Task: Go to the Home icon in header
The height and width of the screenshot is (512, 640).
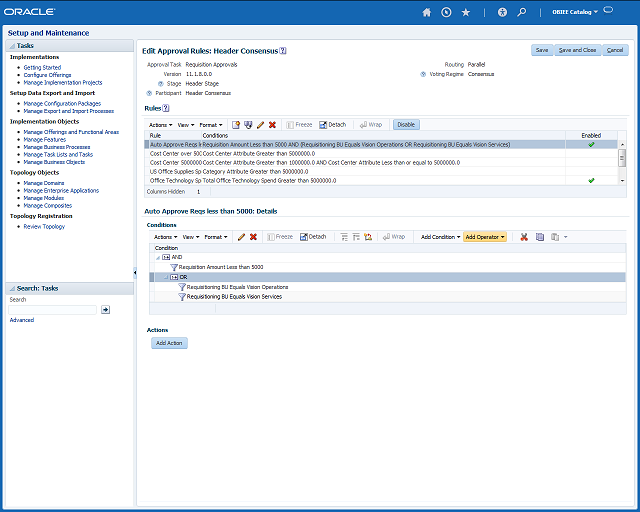Action: coord(427,12)
